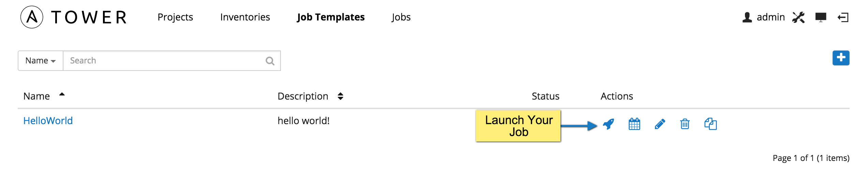Focus the Search text field
This screenshot has height=178, width=868.
(x=164, y=61)
